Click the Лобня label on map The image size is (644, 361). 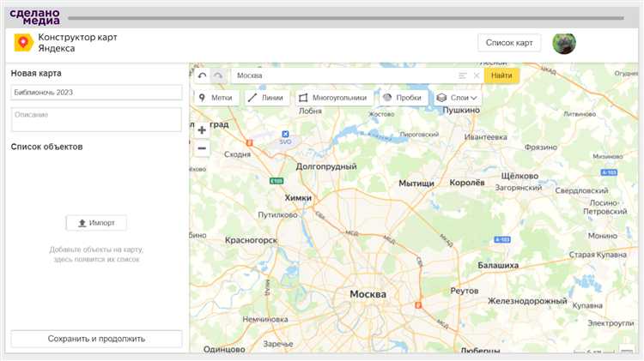[x=310, y=111]
